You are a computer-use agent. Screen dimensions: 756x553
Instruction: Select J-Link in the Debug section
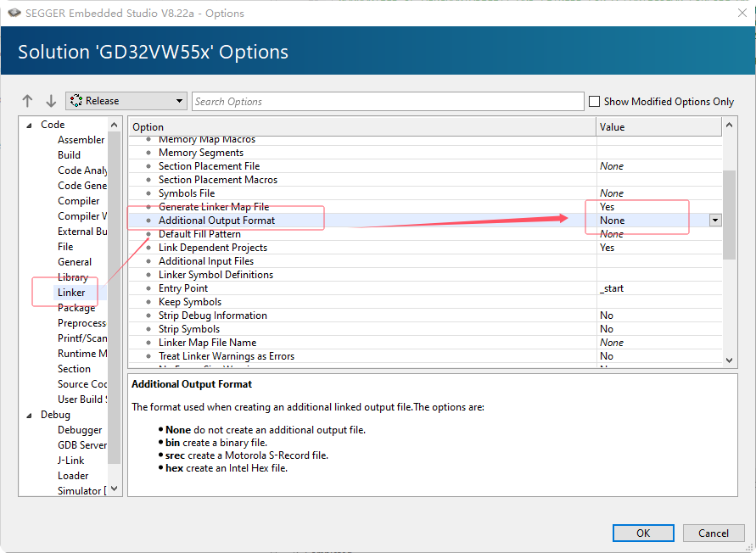(70, 461)
